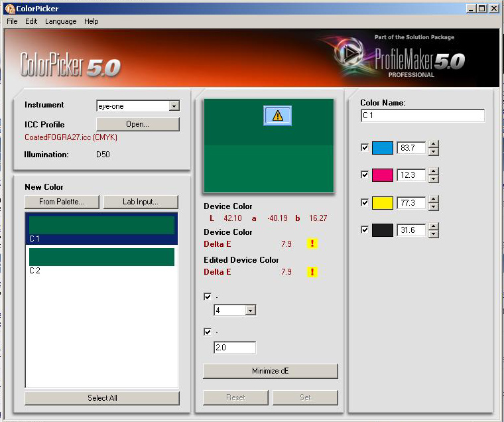Click the Device Color Delta E value 7.9
This screenshot has width=504, height=422.
[286, 244]
